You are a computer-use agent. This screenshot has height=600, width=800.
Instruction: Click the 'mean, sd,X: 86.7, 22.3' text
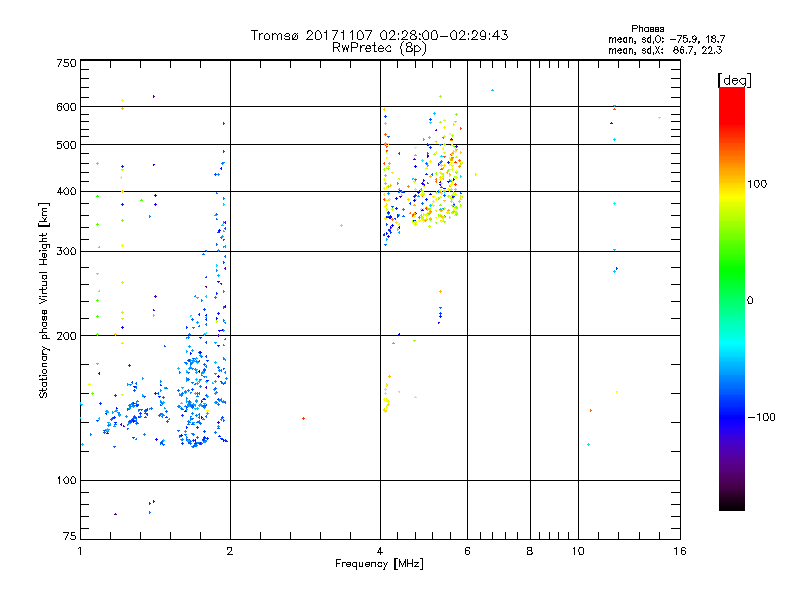tap(665, 50)
